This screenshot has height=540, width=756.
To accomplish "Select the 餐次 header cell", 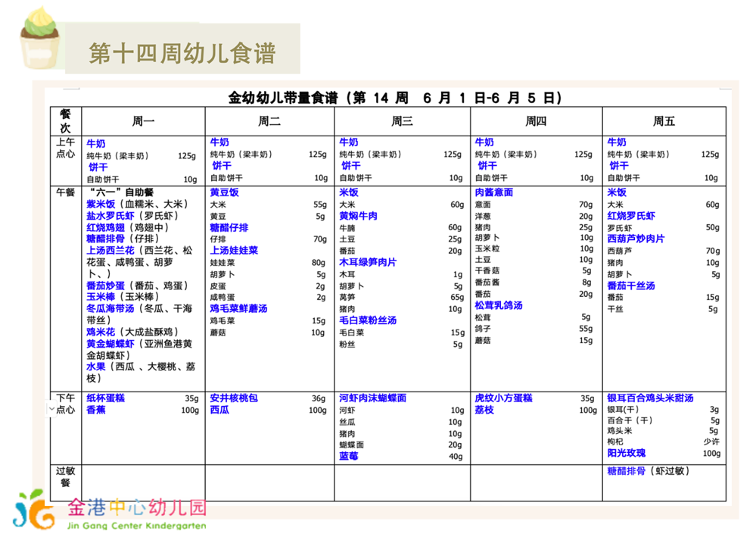I will pos(66,121).
